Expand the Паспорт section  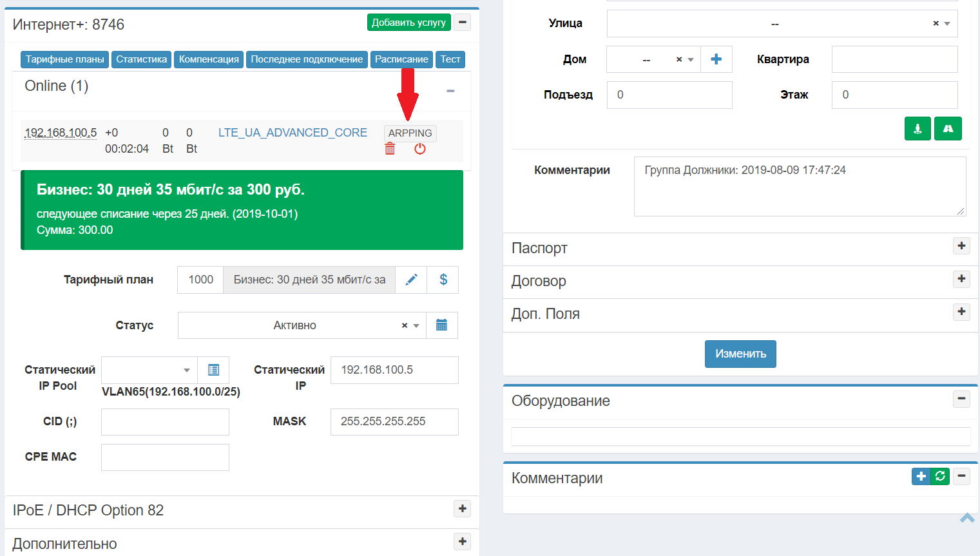tap(961, 246)
